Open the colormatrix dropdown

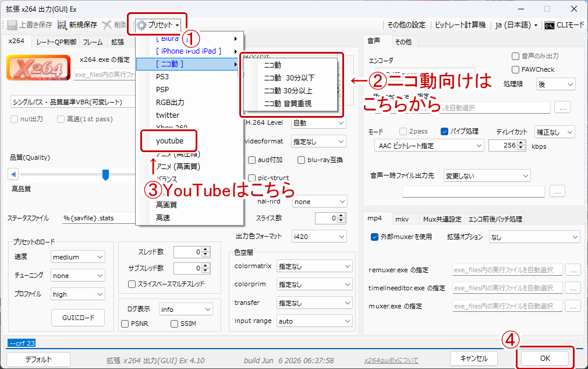(314, 266)
